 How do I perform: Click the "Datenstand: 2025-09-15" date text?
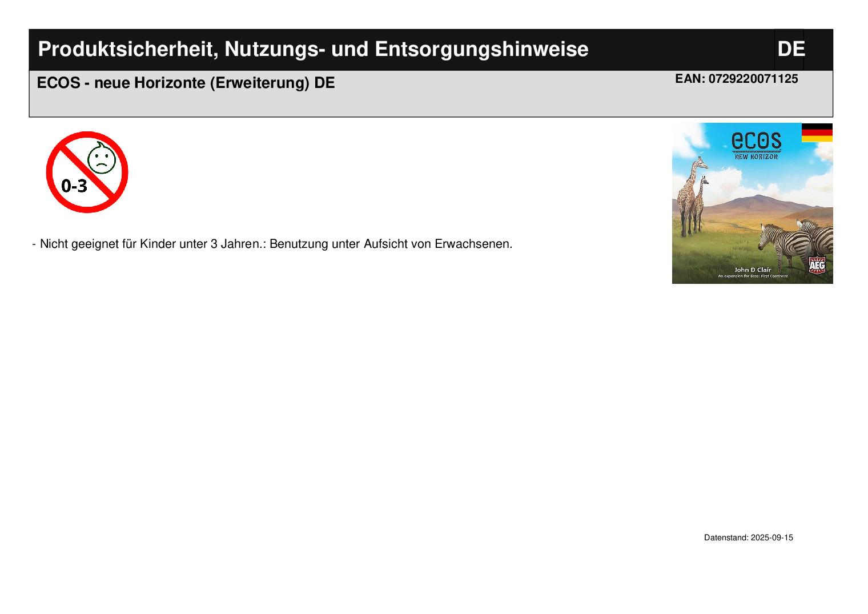(748, 538)
